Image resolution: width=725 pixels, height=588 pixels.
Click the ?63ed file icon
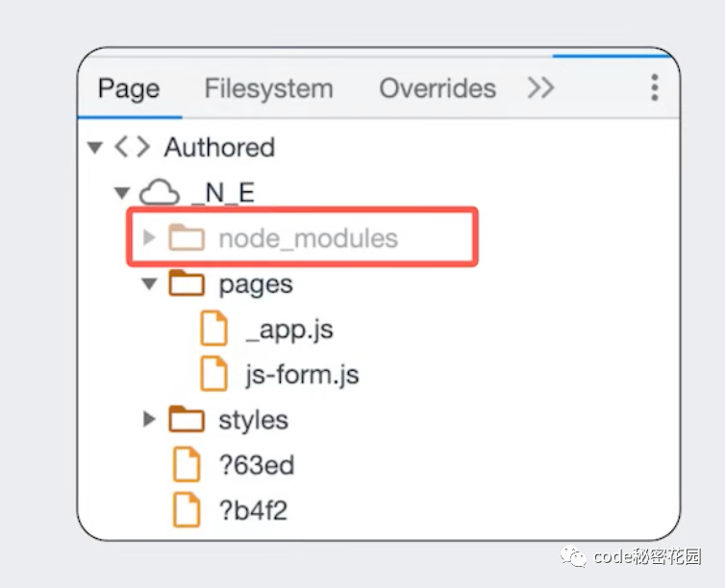[x=187, y=464]
